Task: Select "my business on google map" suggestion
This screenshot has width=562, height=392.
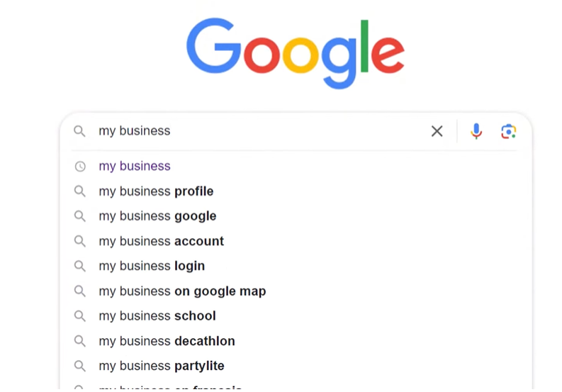Action: pos(182,291)
